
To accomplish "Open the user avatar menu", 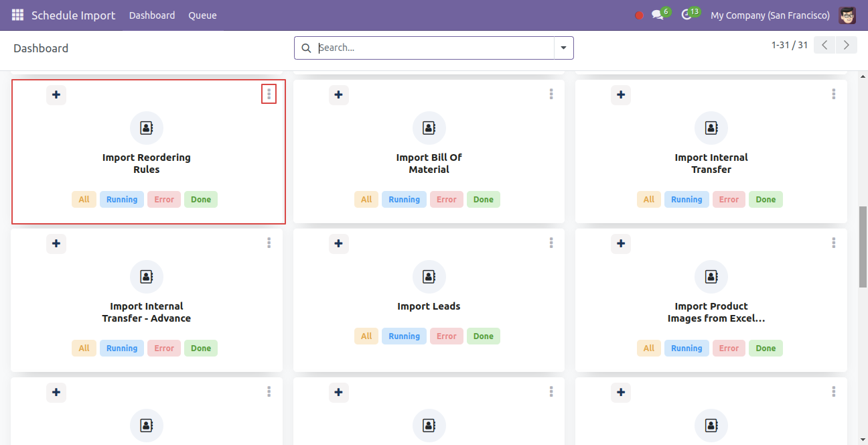I will [x=847, y=15].
